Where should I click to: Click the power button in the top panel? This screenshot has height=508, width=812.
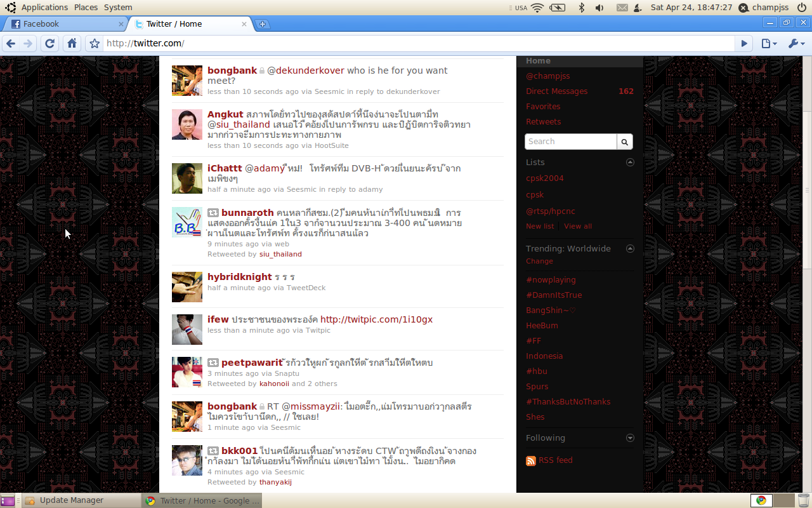pyautogui.click(x=801, y=8)
